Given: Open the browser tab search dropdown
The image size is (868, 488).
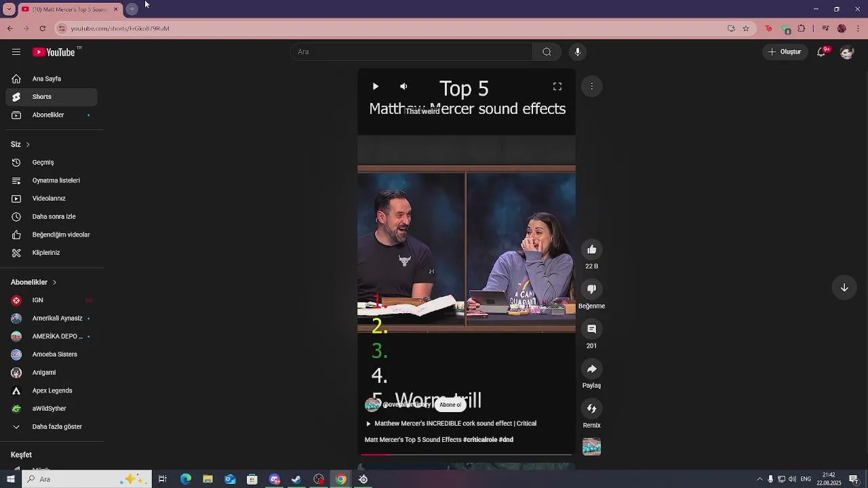Looking at the screenshot, I should [9, 9].
